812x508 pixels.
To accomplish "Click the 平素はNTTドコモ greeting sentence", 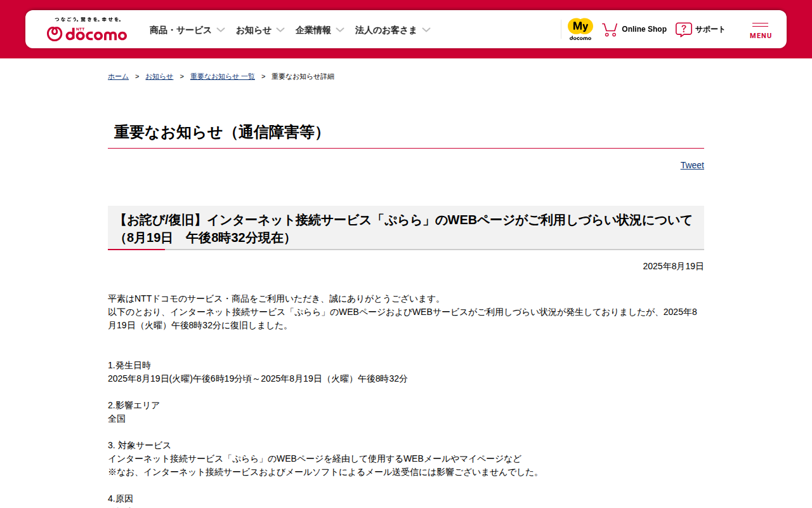I will pyautogui.click(x=275, y=298).
